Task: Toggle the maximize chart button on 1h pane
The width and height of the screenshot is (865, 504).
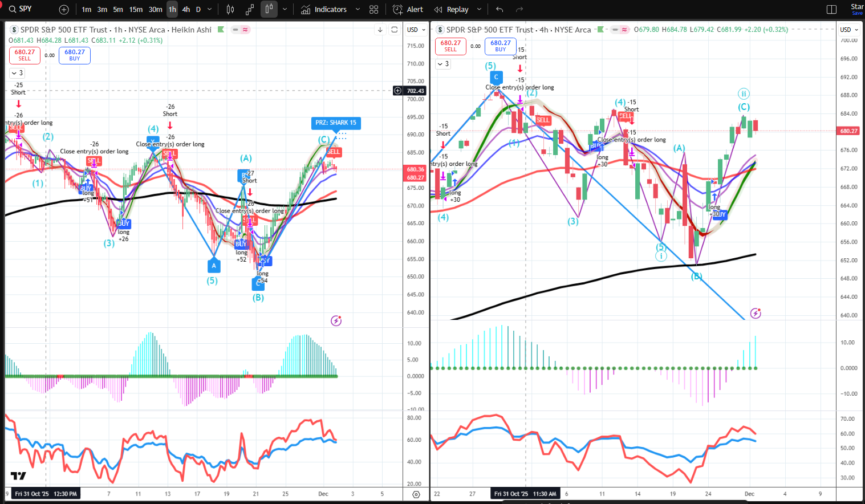Action: (394, 30)
